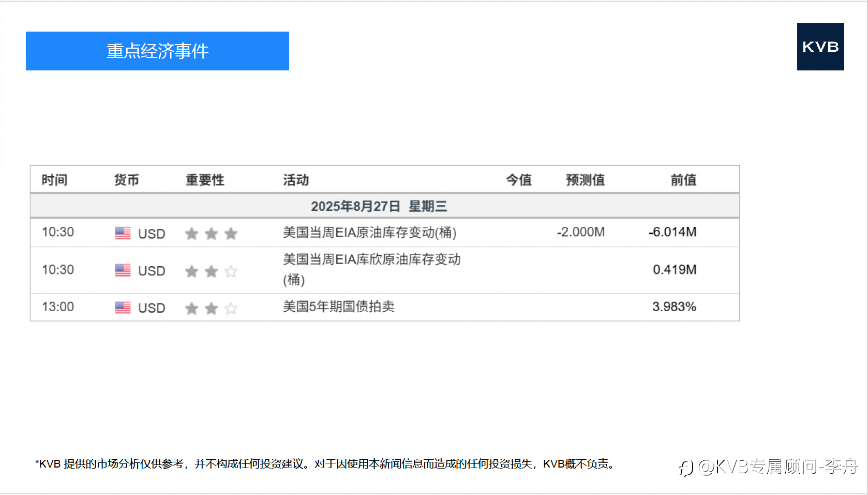Click USD in the EIA库欣原油库存 row
Screen dimensions: 868x495
(152, 271)
